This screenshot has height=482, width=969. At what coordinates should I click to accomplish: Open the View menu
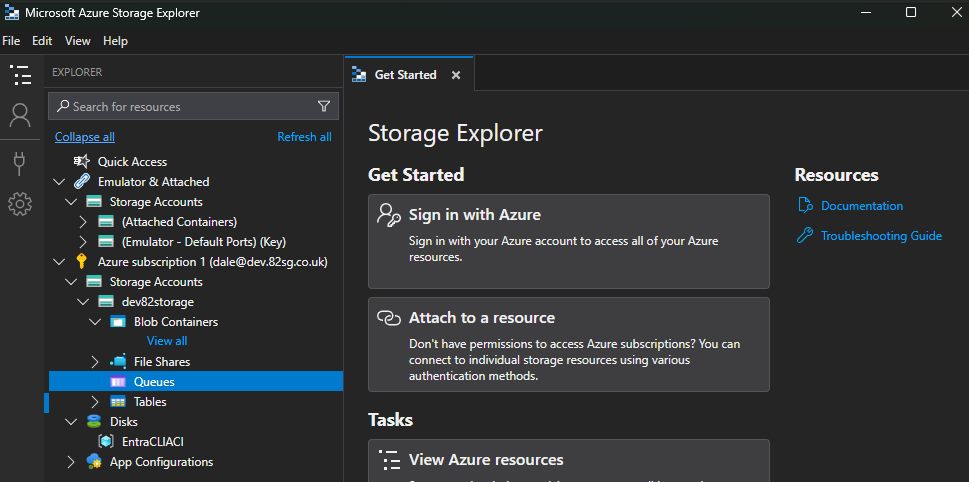(x=78, y=41)
